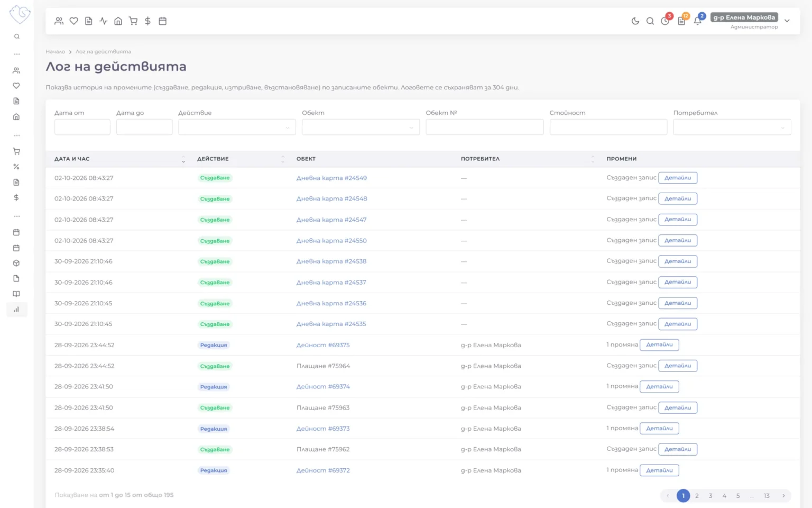The width and height of the screenshot is (812, 508).
Task: Open the Потребител filter dropdown
Action: tap(732, 127)
